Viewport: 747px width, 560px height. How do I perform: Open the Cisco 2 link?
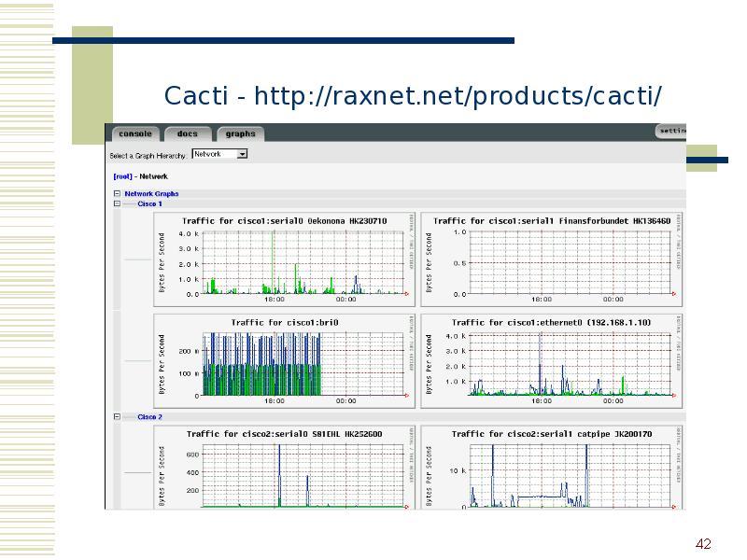point(149,417)
